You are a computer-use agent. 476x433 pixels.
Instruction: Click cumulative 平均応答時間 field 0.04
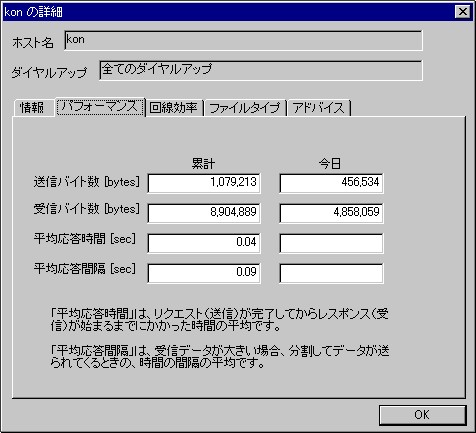tap(204, 243)
